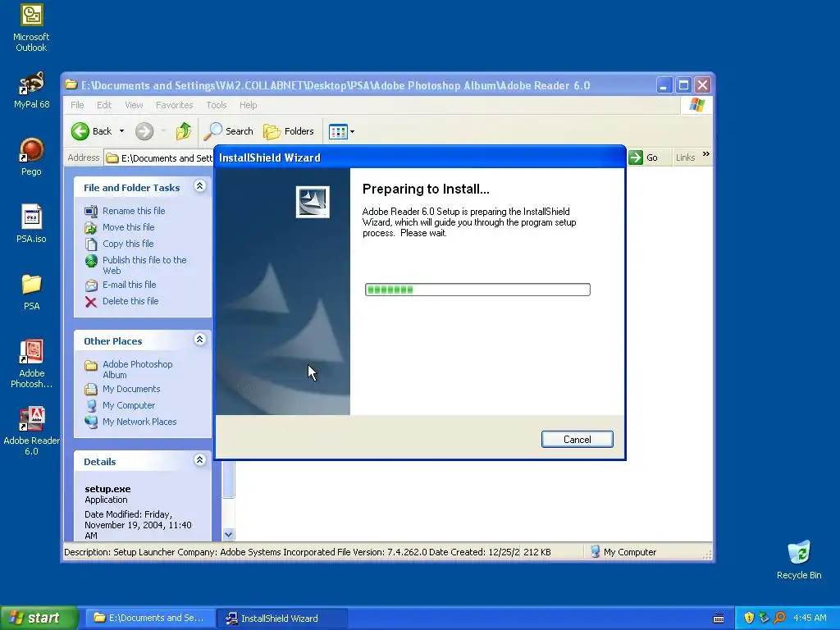Click the task pane scrollbar thumb
Image resolution: width=840 pixels, height=630 pixels.
point(228,479)
